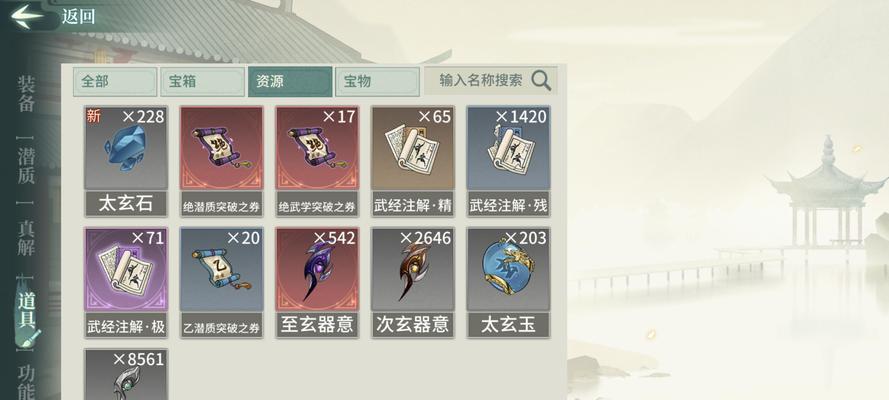Select the 资源 tab

coord(290,82)
